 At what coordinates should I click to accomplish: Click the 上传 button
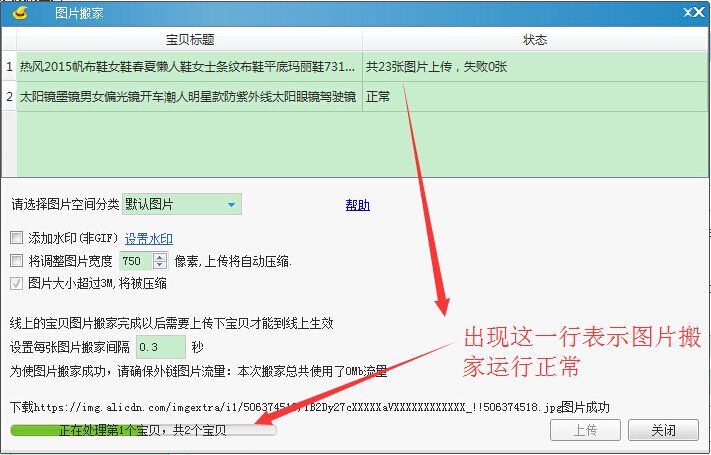585,431
